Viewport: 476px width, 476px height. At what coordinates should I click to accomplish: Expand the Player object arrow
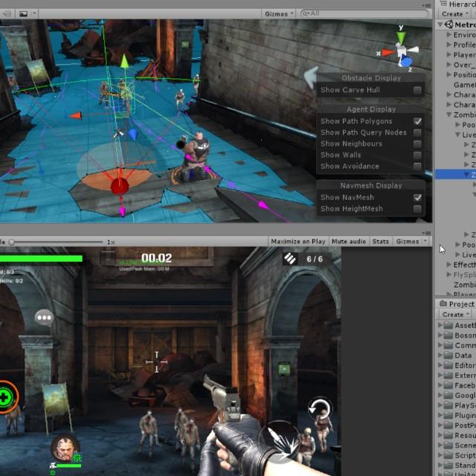[449, 54]
